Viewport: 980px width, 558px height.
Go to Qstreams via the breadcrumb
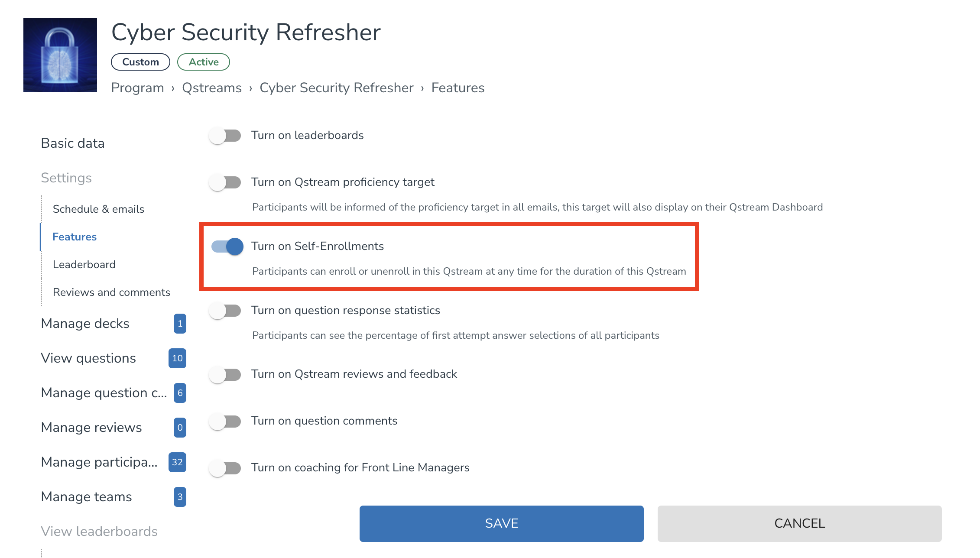212,88
